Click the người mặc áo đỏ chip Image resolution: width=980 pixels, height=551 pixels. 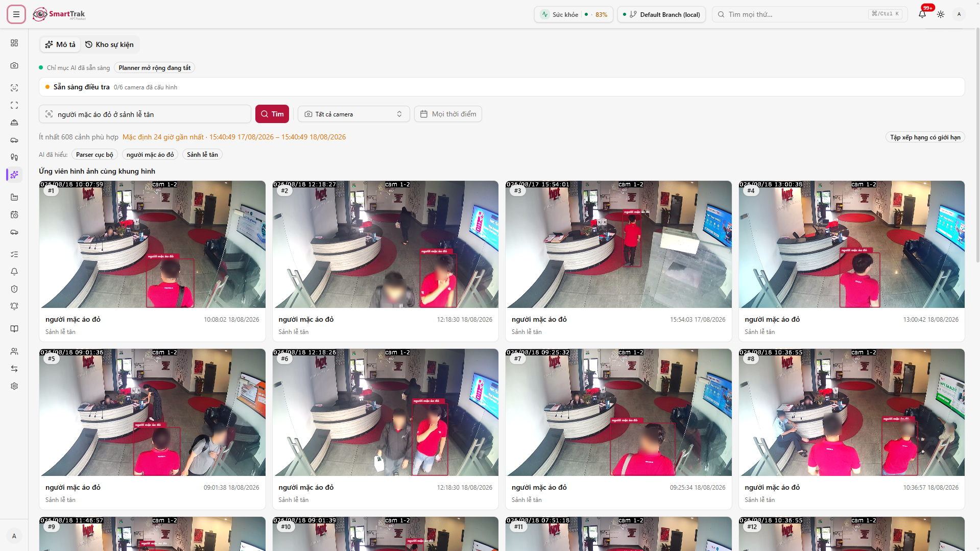pyautogui.click(x=150, y=155)
